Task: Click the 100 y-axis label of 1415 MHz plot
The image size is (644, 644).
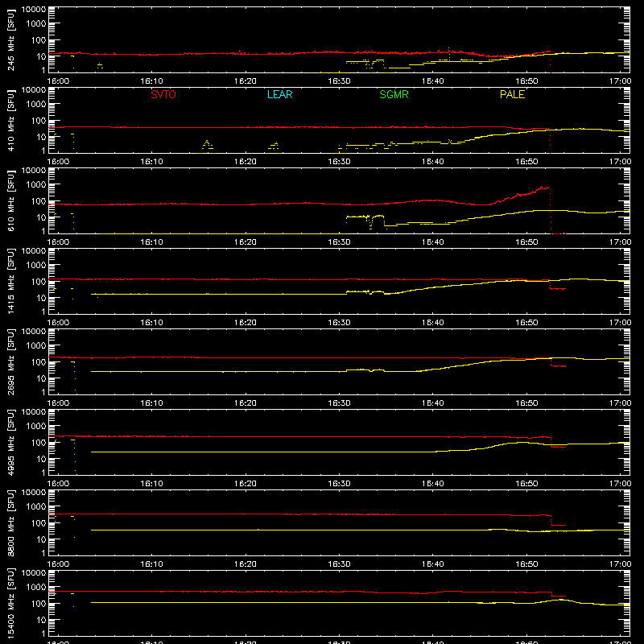Action: click(x=39, y=281)
